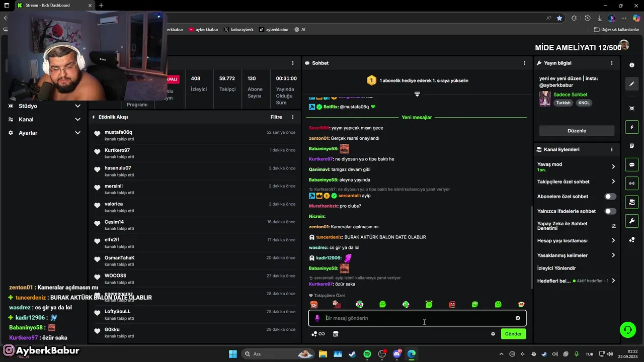644x362 pixels.
Task: Click the Sadece Sohbet category link
Action: click(x=570, y=95)
